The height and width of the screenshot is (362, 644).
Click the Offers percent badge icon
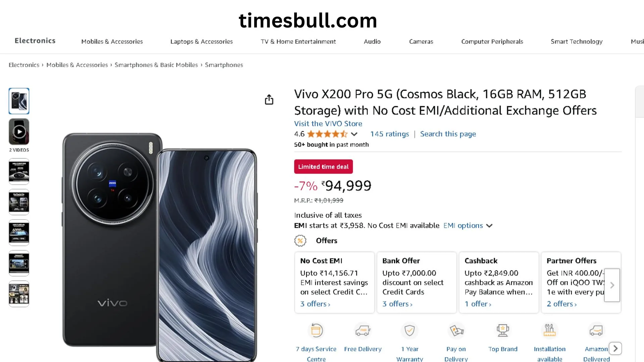point(300,241)
